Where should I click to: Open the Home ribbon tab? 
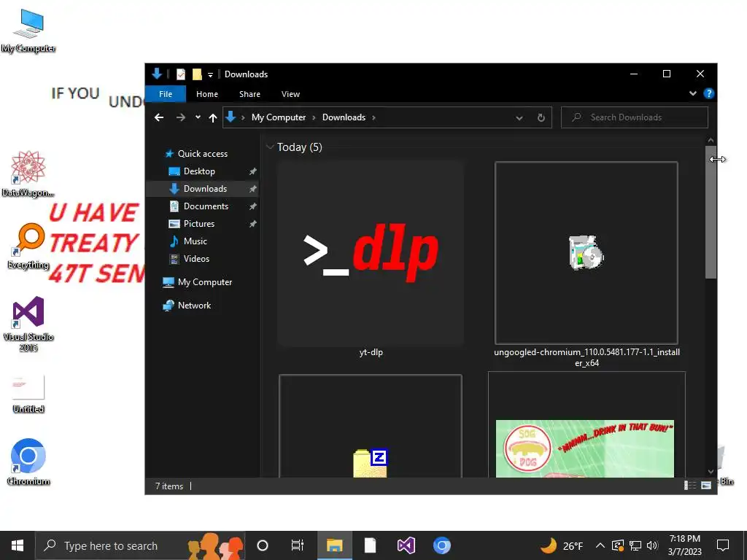(206, 94)
